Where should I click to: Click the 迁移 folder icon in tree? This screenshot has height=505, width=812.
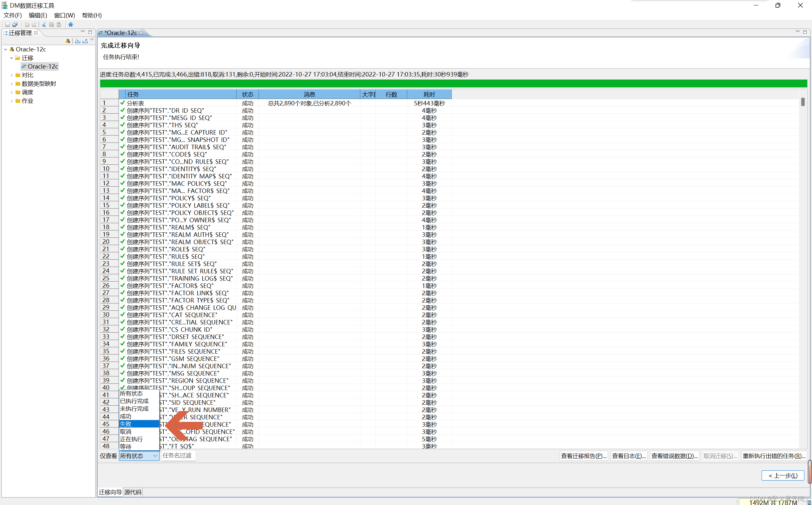point(18,58)
